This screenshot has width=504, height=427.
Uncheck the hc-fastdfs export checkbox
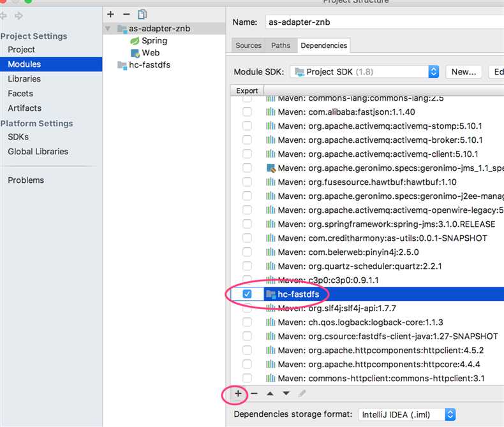247,294
